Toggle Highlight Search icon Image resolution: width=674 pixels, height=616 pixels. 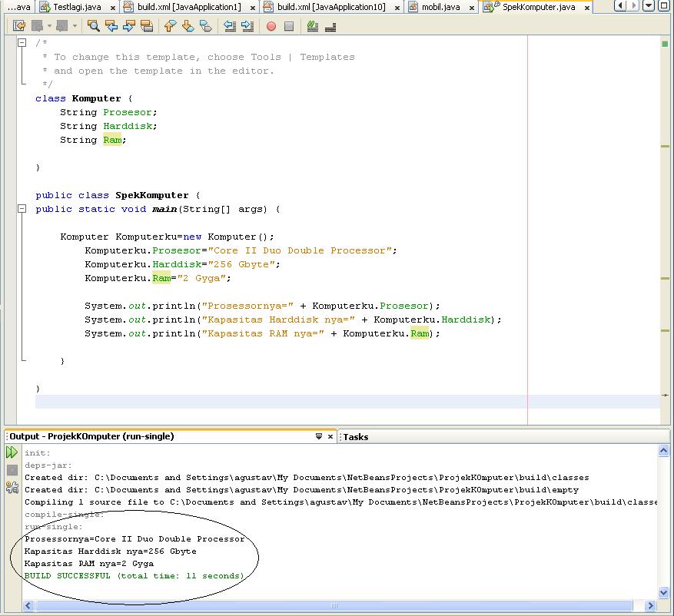(147, 26)
